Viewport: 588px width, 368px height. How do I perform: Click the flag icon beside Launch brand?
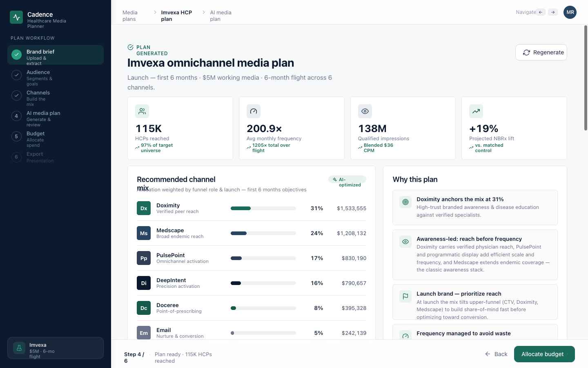405,296
